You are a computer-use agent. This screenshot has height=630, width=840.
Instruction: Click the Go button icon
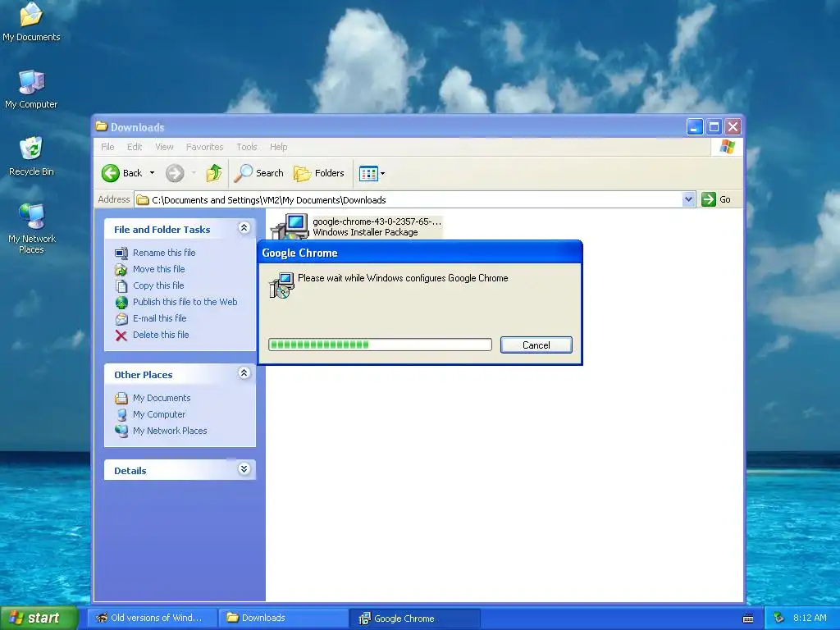[708, 199]
